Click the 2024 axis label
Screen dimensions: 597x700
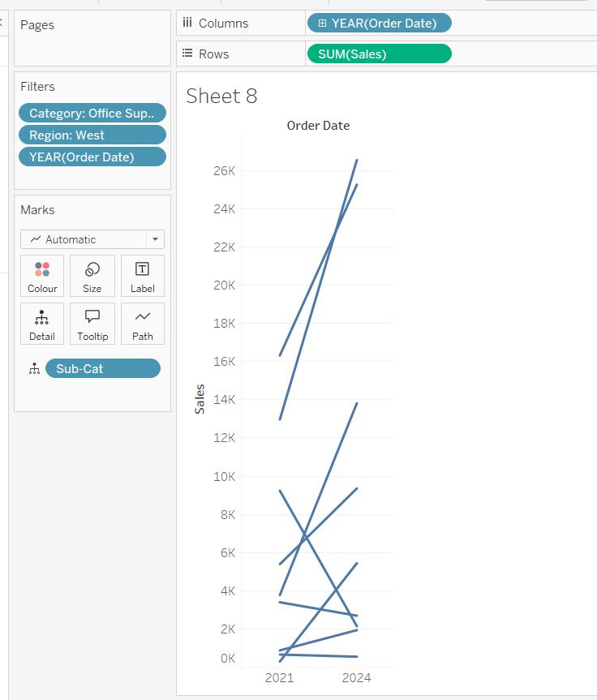point(356,678)
